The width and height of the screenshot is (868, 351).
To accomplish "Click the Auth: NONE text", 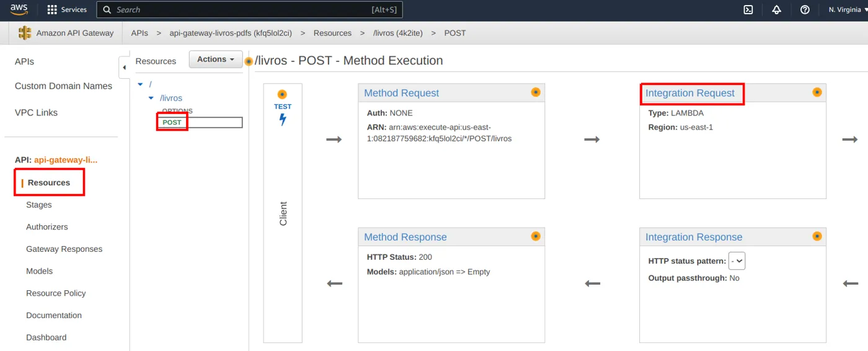I will click(x=389, y=113).
